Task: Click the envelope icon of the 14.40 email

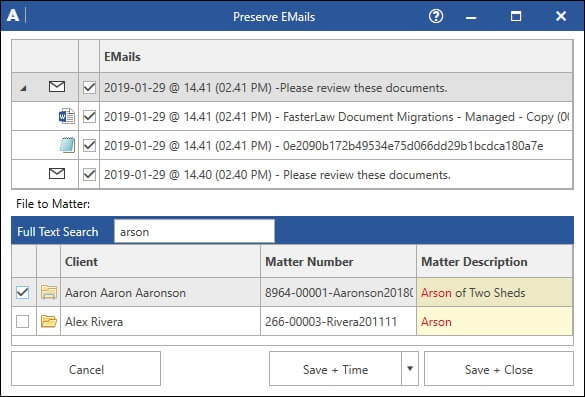Action: click(x=57, y=174)
